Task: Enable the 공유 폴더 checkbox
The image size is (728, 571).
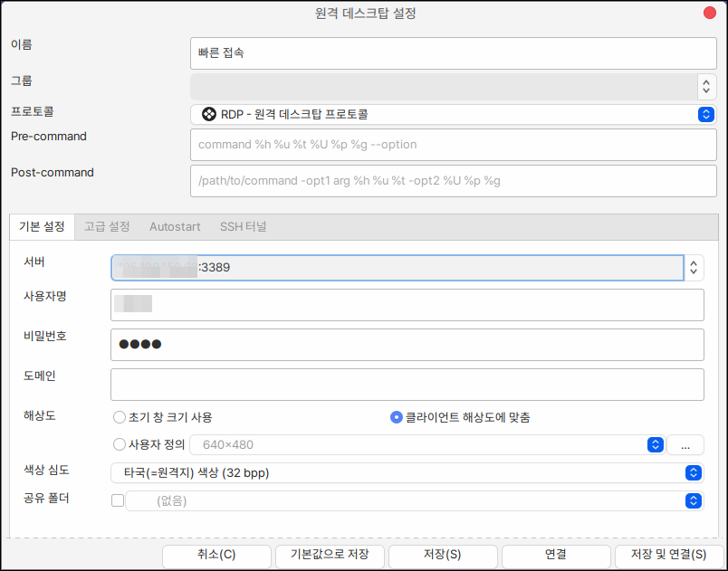Action: point(117,500)
